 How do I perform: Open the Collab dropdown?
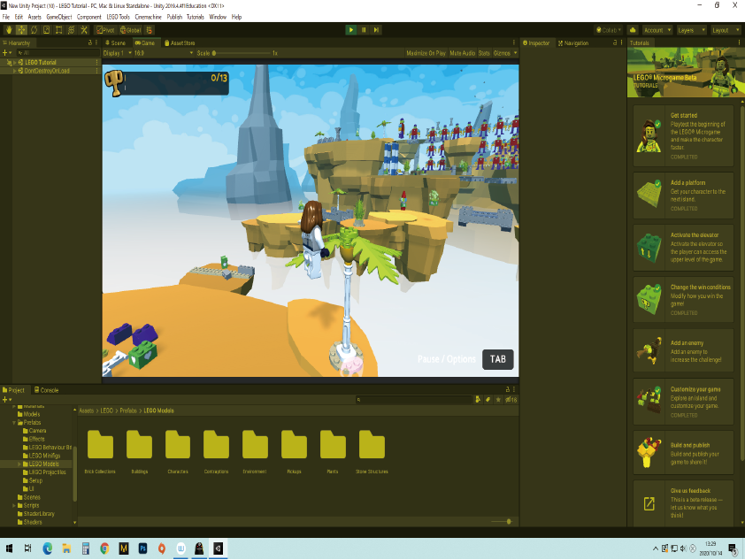608,30
